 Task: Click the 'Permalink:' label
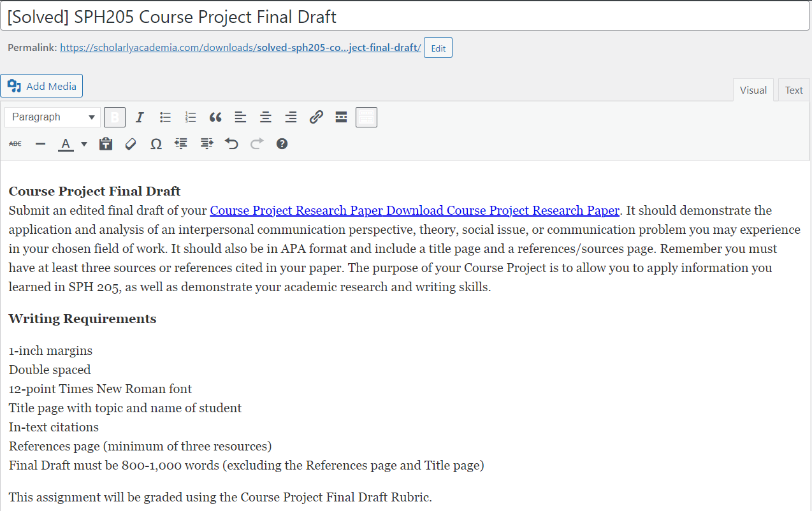click(x=33, y=48)
